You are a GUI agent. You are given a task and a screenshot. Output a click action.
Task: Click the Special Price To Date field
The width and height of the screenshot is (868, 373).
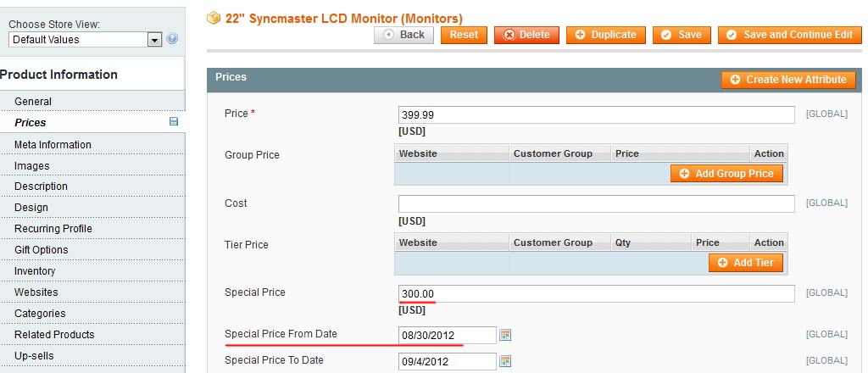448,362
